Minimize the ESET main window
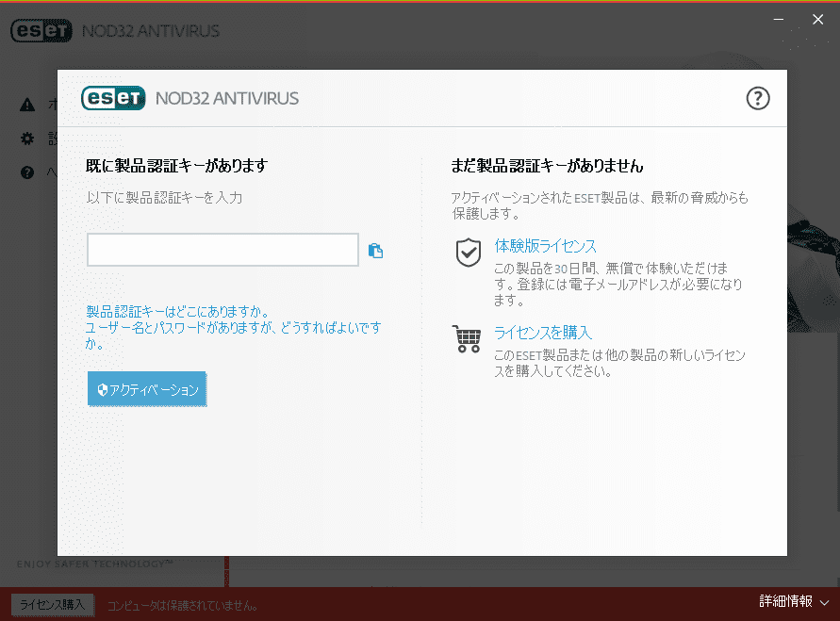 pyautogui.click(x=779, y=19)
